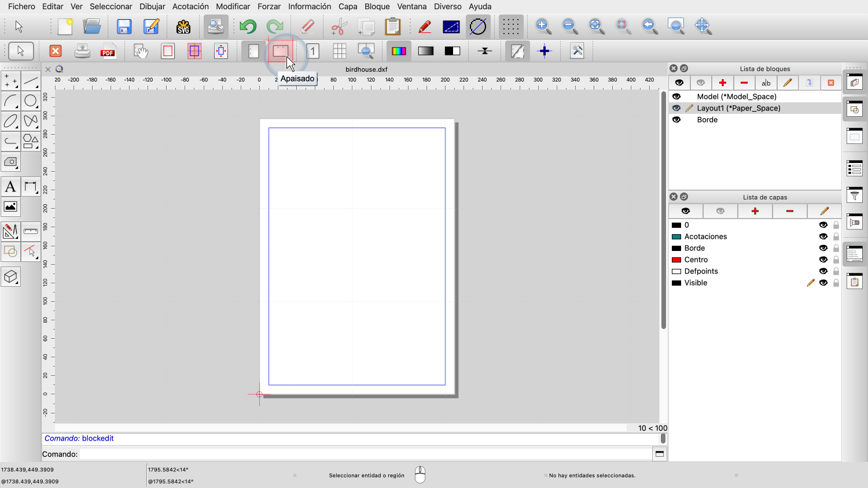The width and height of the screenshot is (868, 488).
Task: Open the Bloque menu
Action: click(x=377, y=6)
